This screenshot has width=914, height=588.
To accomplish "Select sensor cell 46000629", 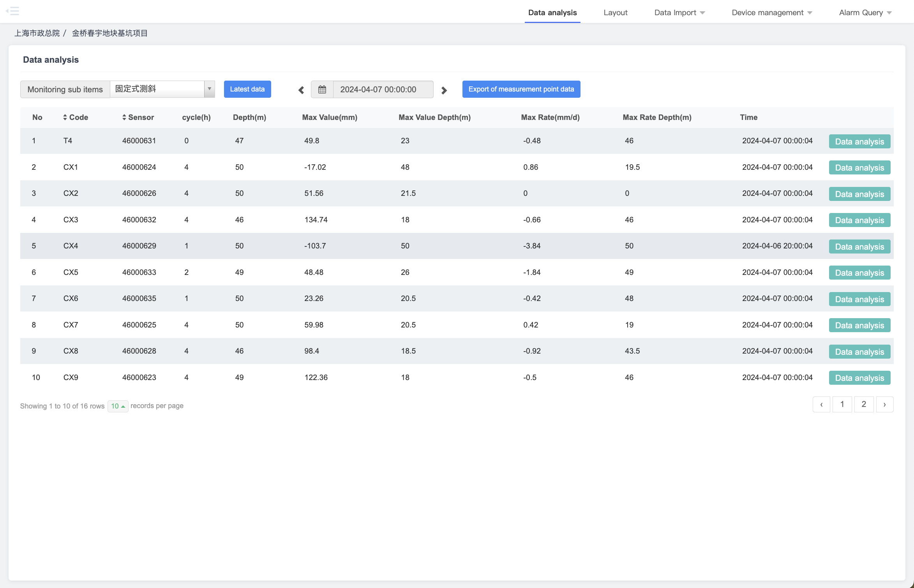I will 139,246.
